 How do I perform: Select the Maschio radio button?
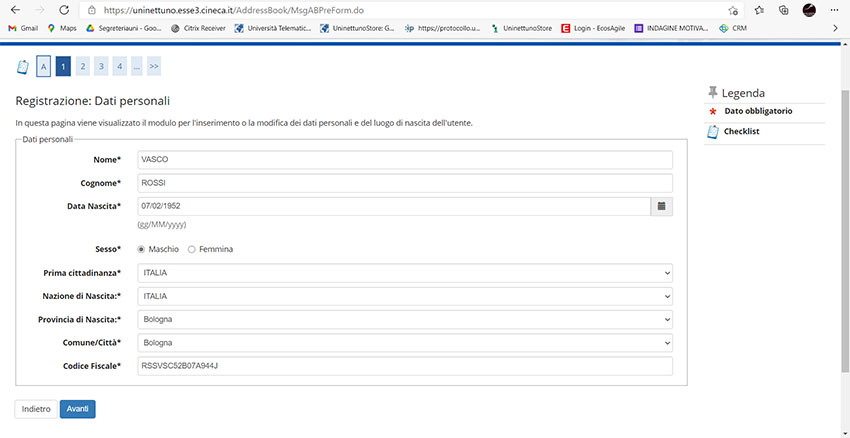tap(141, 249)
